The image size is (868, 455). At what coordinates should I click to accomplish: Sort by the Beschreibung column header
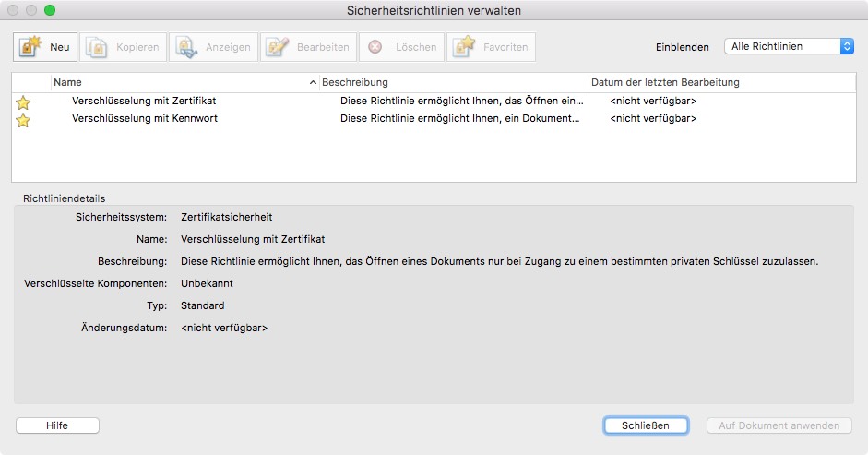click(x=454, y=82)
